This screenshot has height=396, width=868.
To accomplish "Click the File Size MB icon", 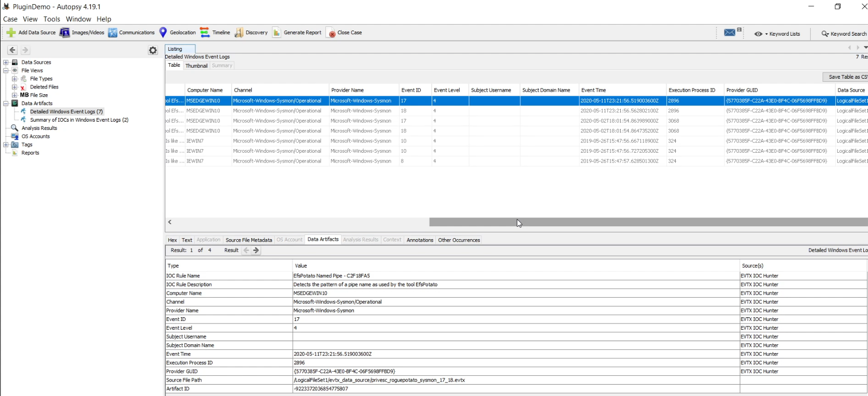I will (x=24, y=95).
